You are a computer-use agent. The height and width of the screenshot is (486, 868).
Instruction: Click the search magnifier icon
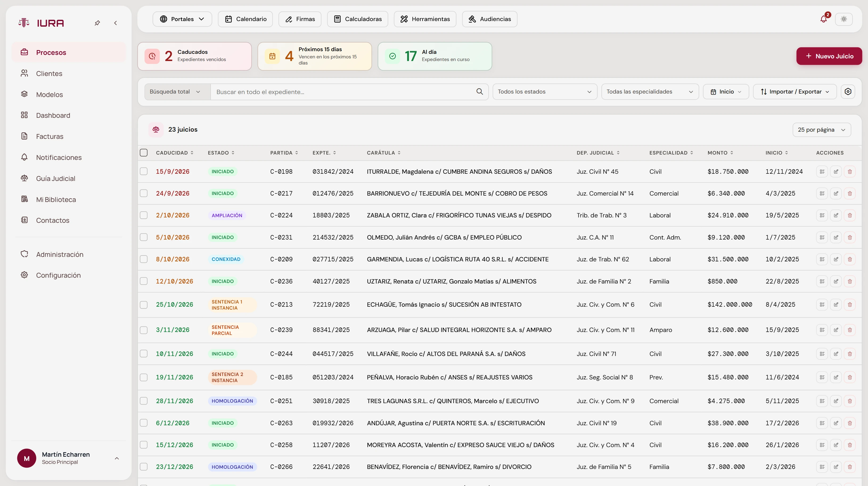coord(480,92)
